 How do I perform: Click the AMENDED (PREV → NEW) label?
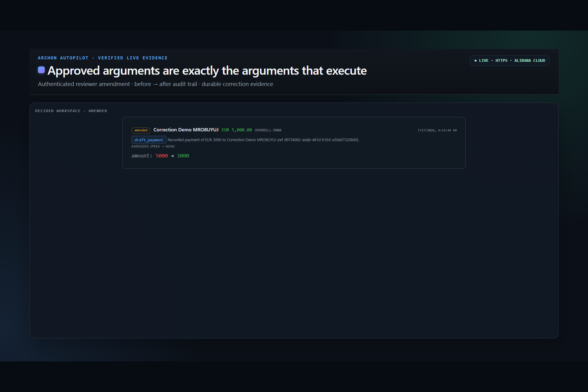tap(153, 147)
